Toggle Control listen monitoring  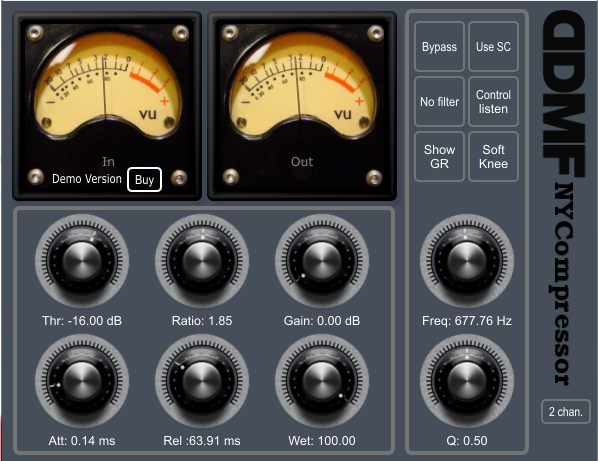click(493, 101)
